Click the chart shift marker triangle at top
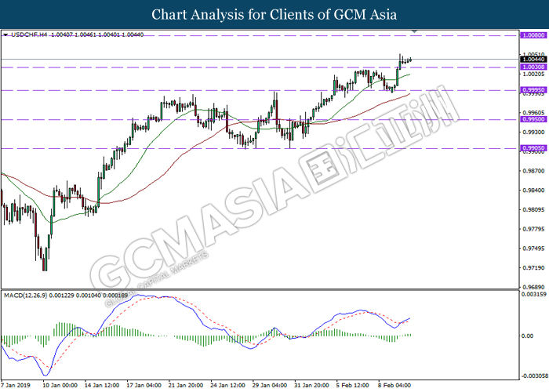549x392 pixels. point(415,31)
